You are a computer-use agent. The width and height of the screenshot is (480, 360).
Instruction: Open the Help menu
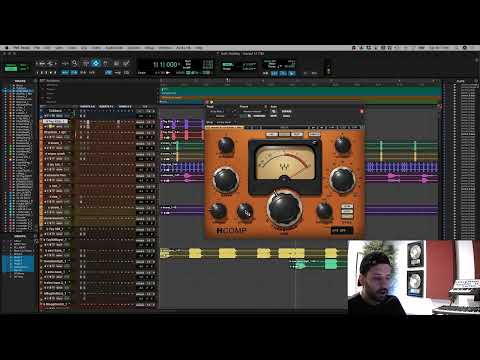click(199, 48)
